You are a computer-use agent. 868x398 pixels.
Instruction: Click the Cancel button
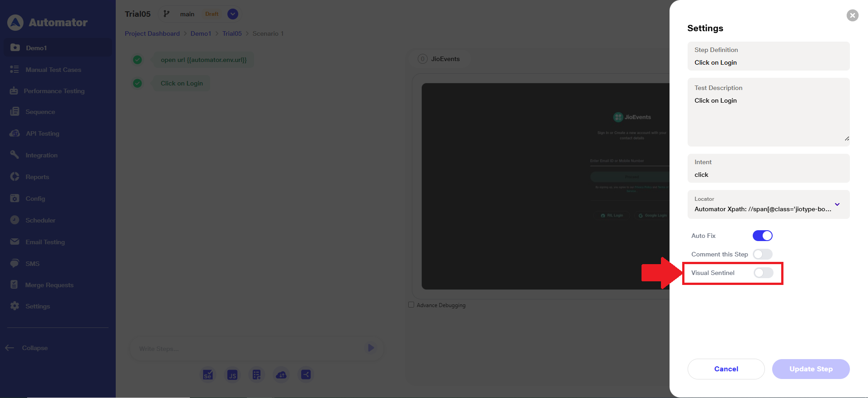click(726, 369)
